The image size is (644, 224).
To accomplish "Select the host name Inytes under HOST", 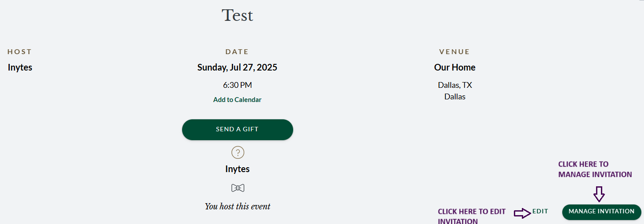I will click(x=20, y=67).
